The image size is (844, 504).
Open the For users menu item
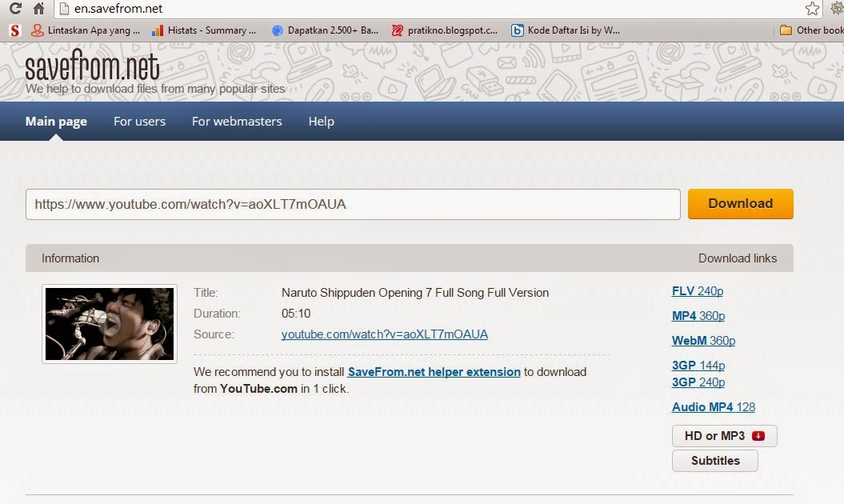(x=139, y=122)
